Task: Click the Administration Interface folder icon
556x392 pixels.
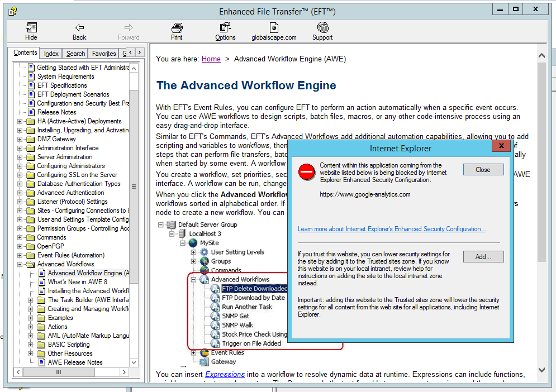Action: pos(31,148)
